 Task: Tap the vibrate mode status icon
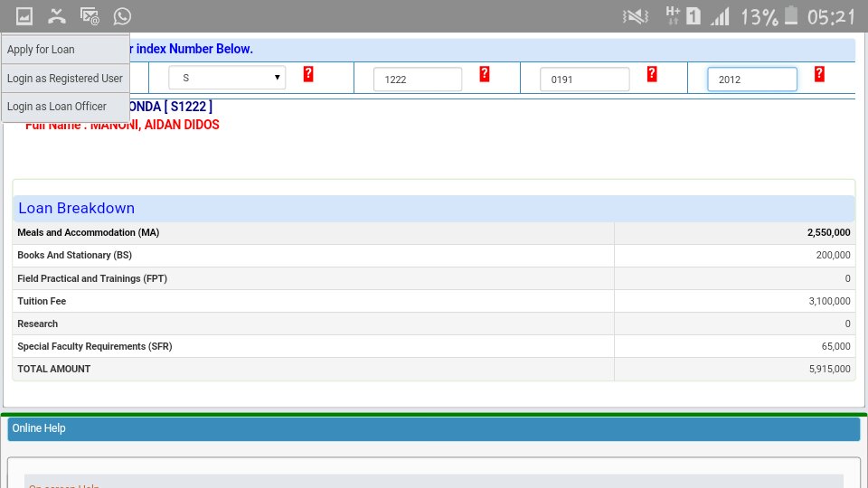click(636, 16)
